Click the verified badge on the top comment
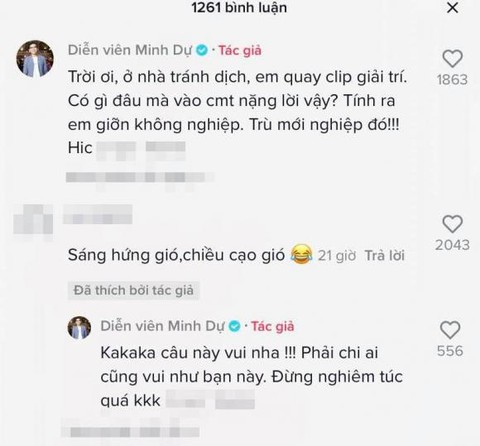 (x=202, y=50)
